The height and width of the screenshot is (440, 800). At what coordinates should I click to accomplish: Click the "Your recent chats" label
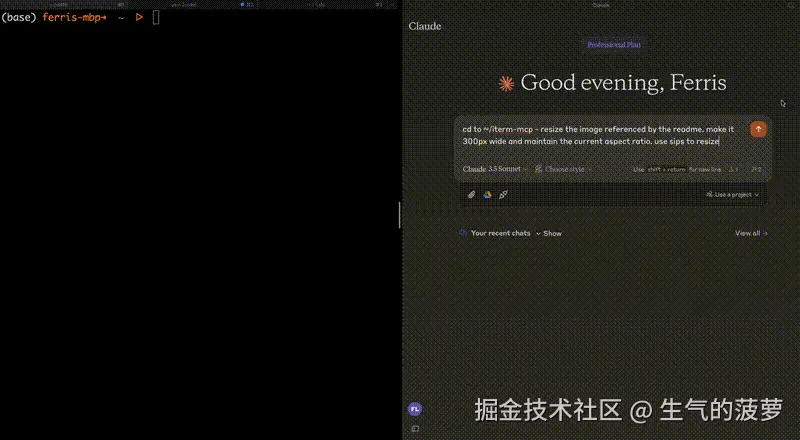tap(501, 233)
